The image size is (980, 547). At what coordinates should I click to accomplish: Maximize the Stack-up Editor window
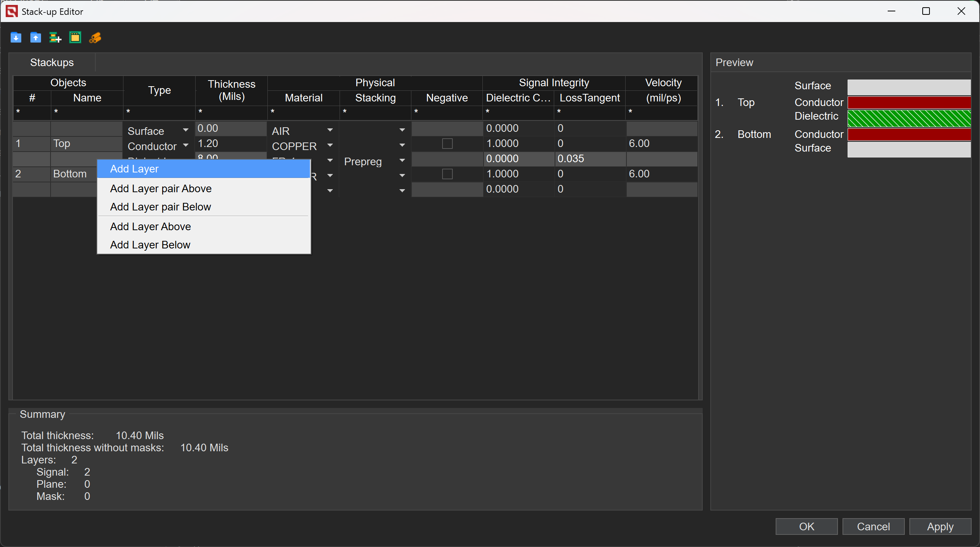(x=926, y=11)
